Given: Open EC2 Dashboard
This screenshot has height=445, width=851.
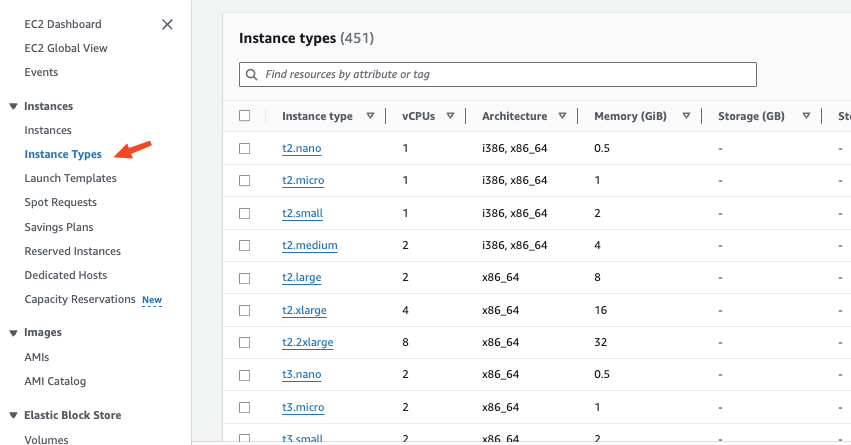Looking at the screenshot, I should 63,24.
